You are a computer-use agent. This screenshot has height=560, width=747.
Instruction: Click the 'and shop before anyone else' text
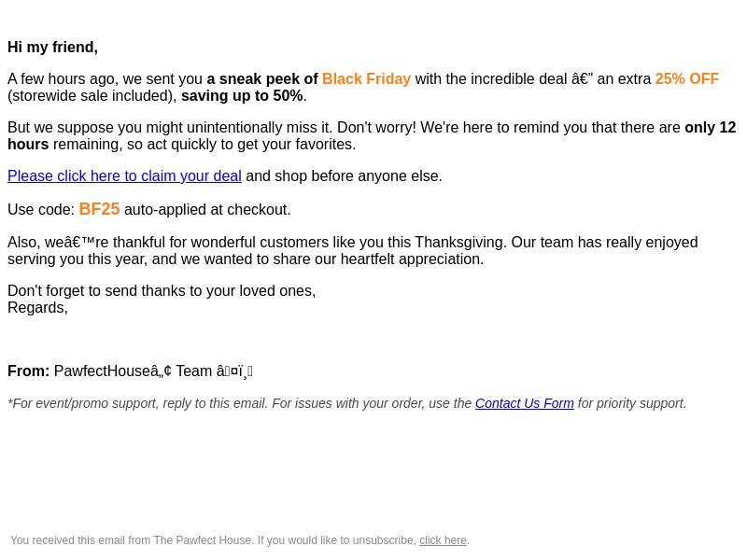[344, 175]
